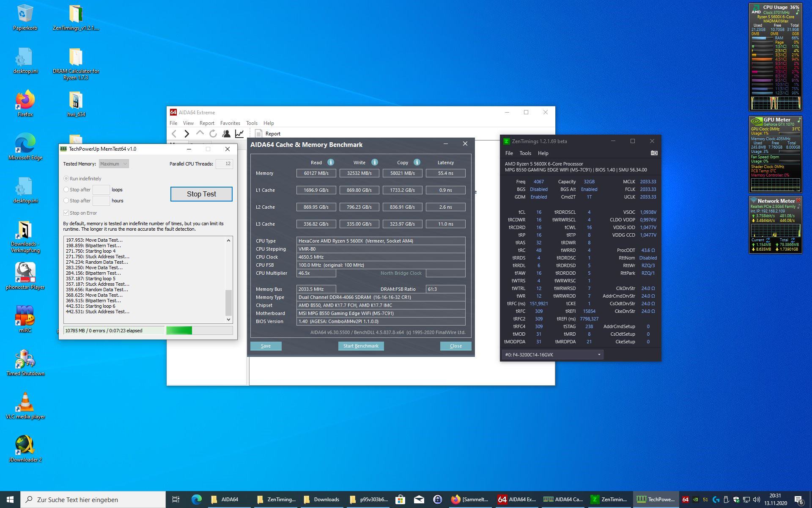Open ZenTimings DIMM module dropdown
Image resolution: width=812 pixels, height=508 pixels.
tap(552, 355)
